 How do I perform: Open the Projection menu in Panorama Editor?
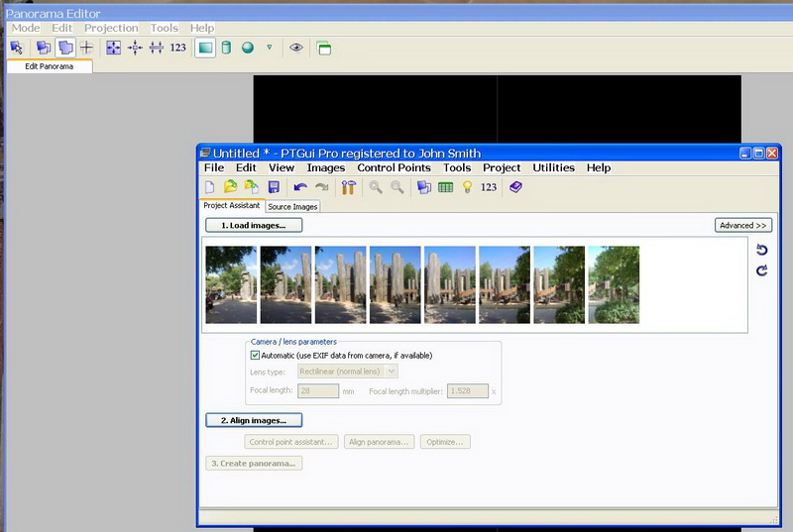[111, 28]
